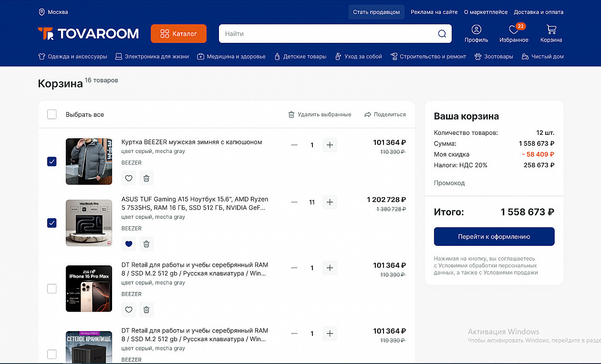601x364 pixels.
Task: Open the Сетевое хранилище product thumbnail
Action: pos(89,347)
